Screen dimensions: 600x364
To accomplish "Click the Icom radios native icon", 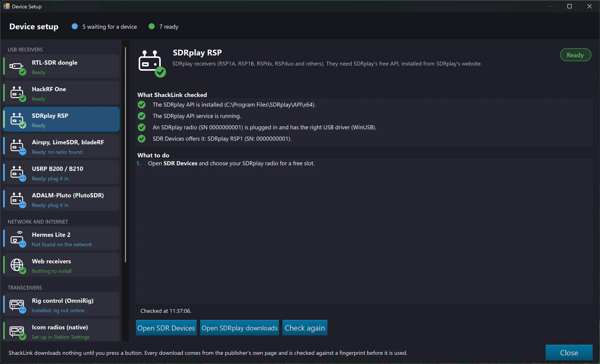I will [18, 332].
